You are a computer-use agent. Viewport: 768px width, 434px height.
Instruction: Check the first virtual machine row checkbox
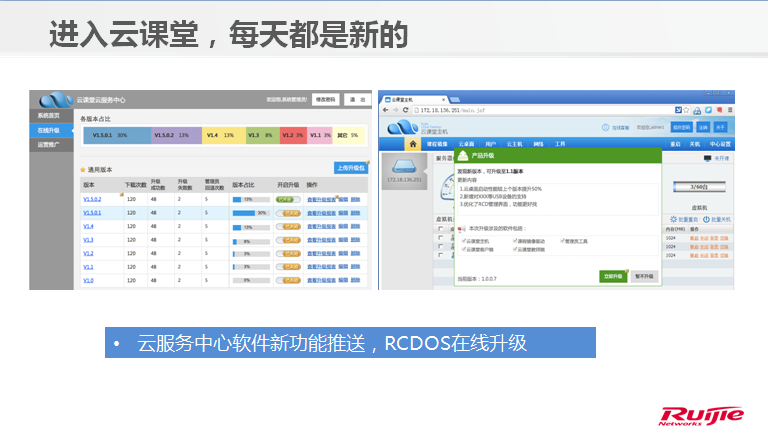(x=440, y=238)
